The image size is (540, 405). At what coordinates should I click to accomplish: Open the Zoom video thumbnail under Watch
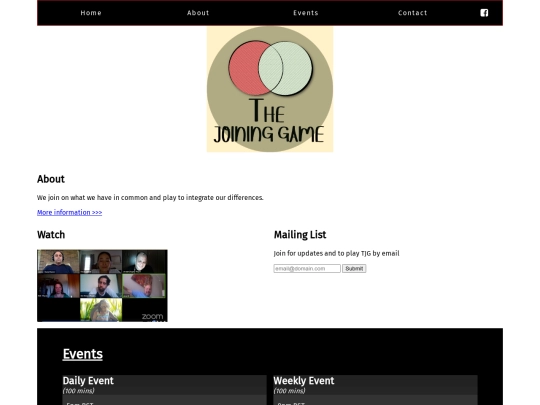[102, 285]
